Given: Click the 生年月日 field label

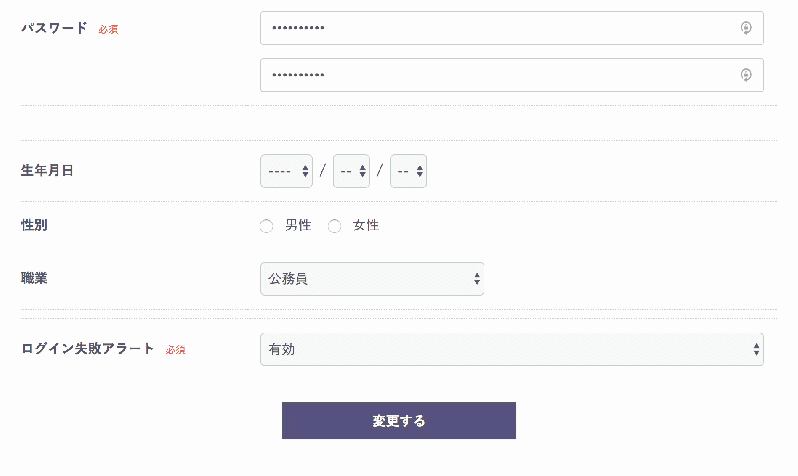Looking at the screenshot, I should pos(47,171).
